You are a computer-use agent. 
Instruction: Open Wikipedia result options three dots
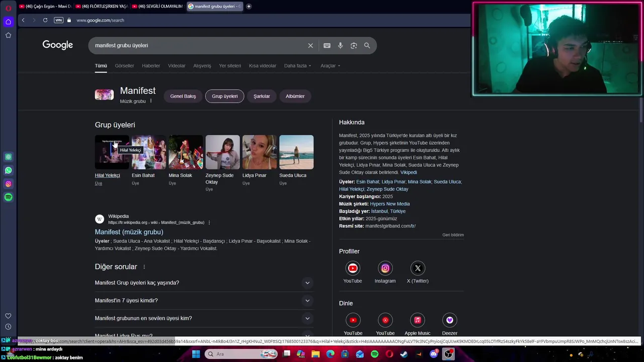click(209, 223)
